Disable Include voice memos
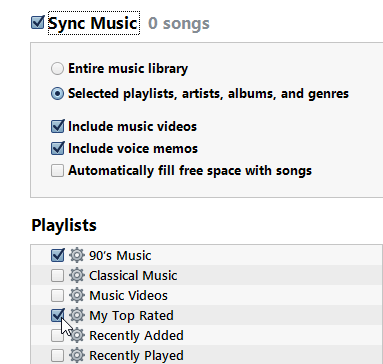Screen dimensions: 383x364 pos(57,149)
